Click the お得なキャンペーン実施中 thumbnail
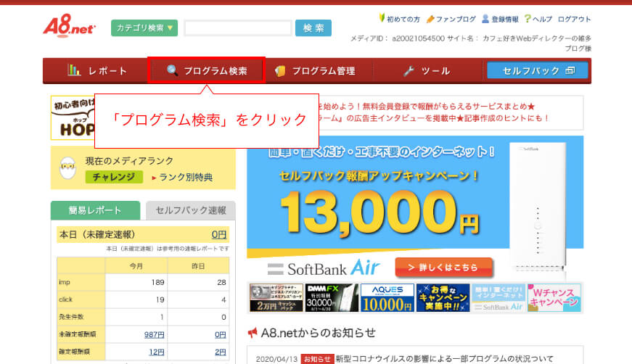The image size is (632, 364). point(443,297)
